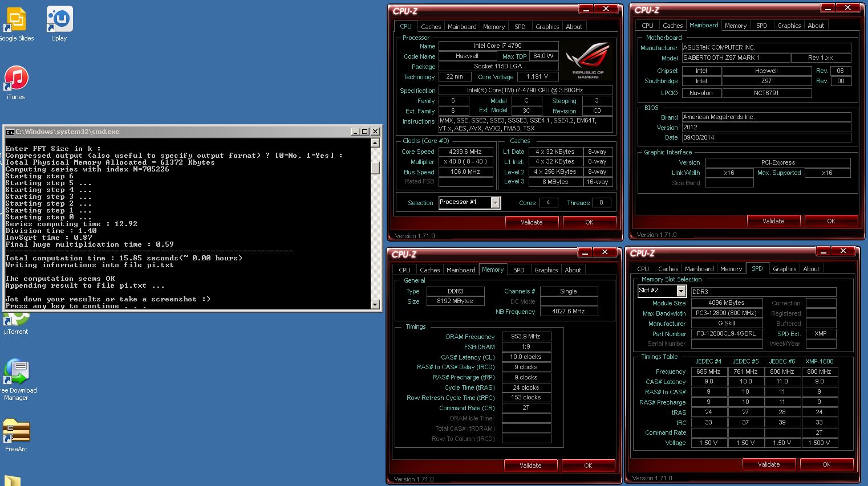Click the CAS# Latency 10.0 clocks value
Viewport: 868px width, 486px height.
click(526, 357)
